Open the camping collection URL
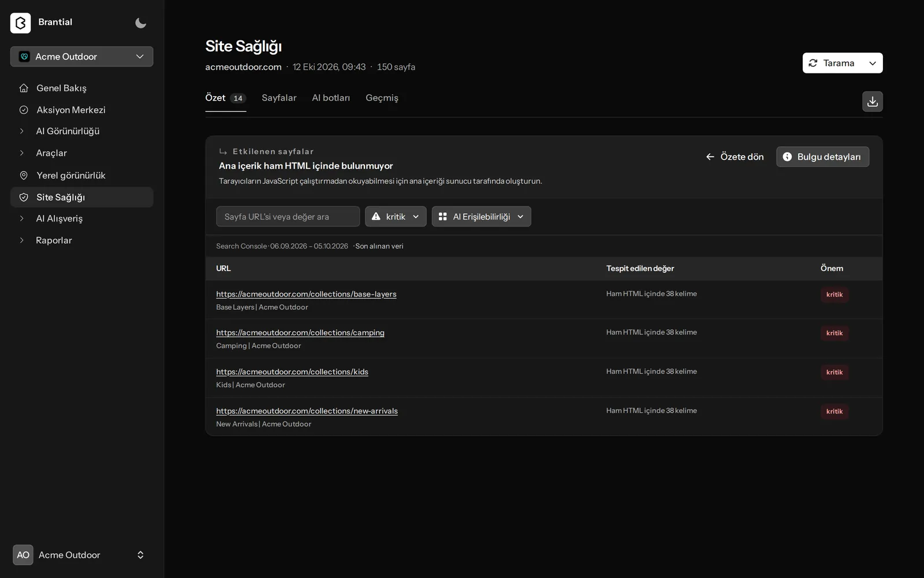Image resolution: width=924 pixels, height=578 pixels. point(300,333)
